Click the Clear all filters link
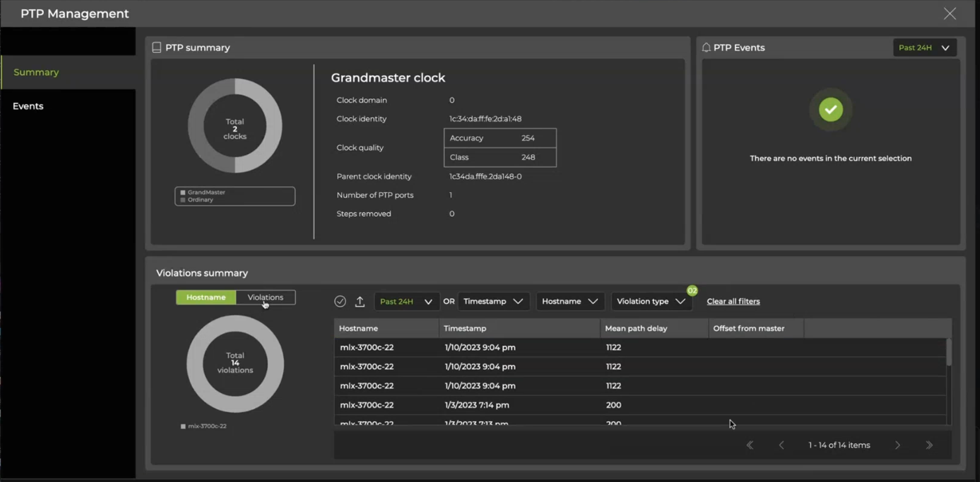The width and height of the screenshot is (980, 482). [x=733, y=301]
